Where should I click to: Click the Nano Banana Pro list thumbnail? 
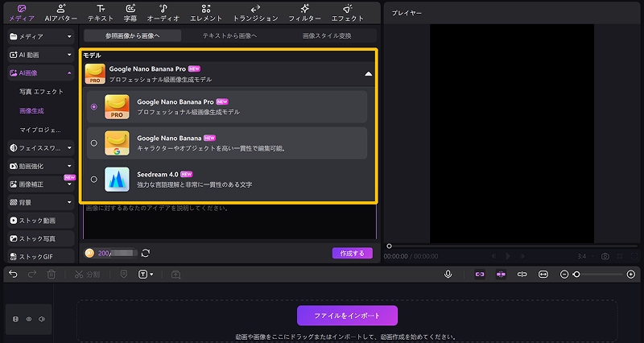pyautogui.click(x=117, y=107)
